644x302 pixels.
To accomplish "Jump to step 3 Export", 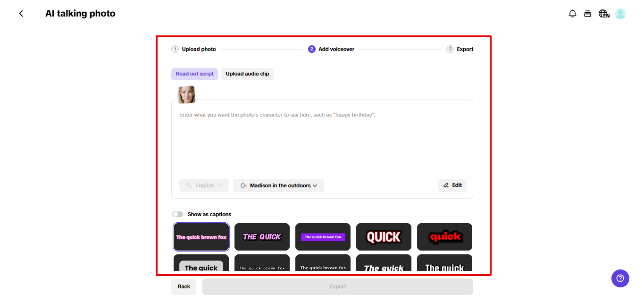I will pos(460,49).
